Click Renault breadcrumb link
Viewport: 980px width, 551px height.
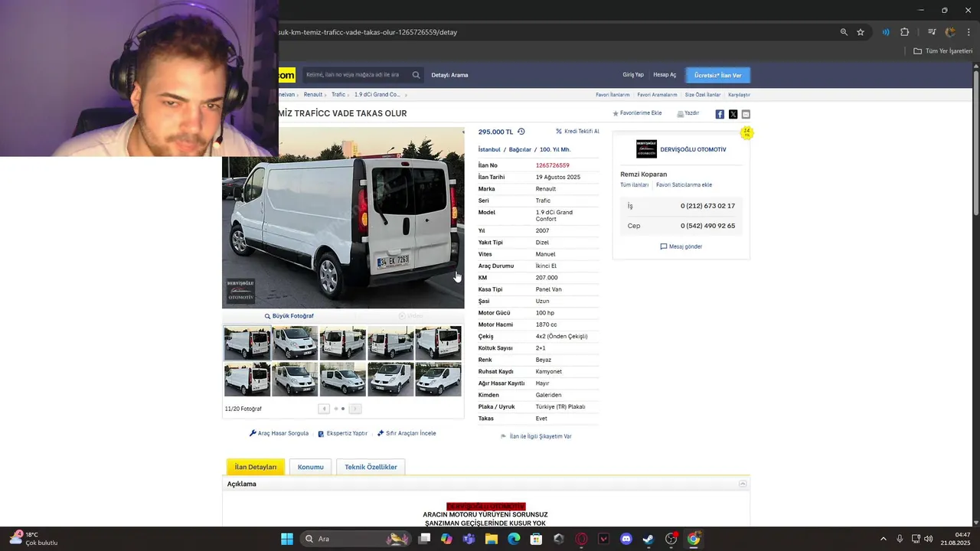coord(312,95)
